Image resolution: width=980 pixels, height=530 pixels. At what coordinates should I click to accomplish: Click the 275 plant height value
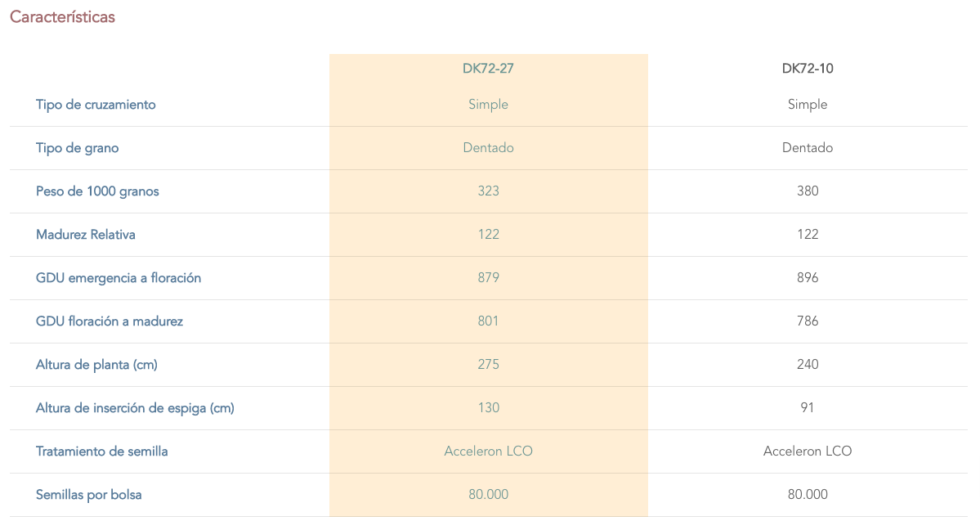click(488, 365)
